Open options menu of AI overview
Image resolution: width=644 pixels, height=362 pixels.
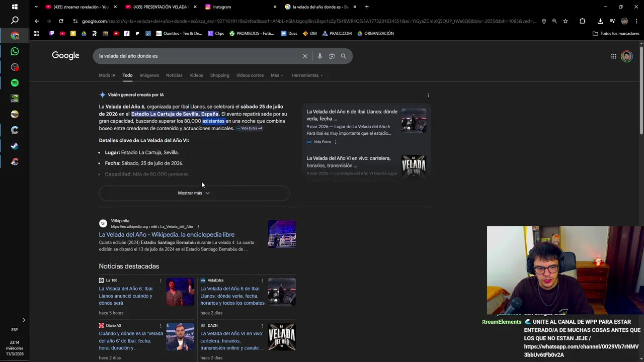428,95
